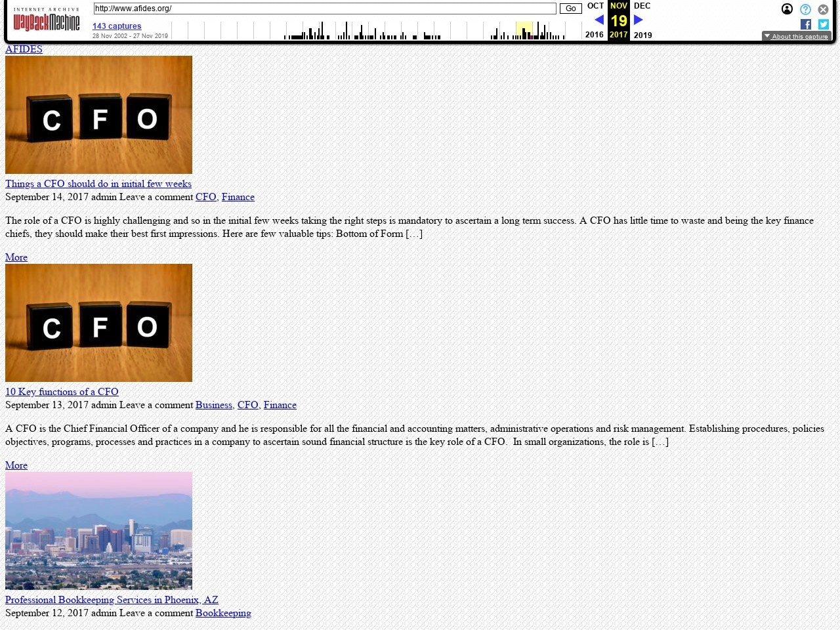
Task: Select the highlighted 2017 timeline section
Action: pyautogui.click(x=524, y=30)
